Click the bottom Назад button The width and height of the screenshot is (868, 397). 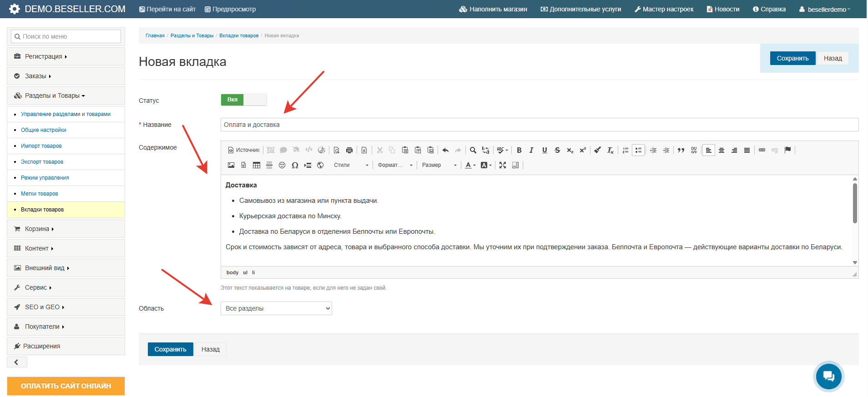(x=211, y=349)
